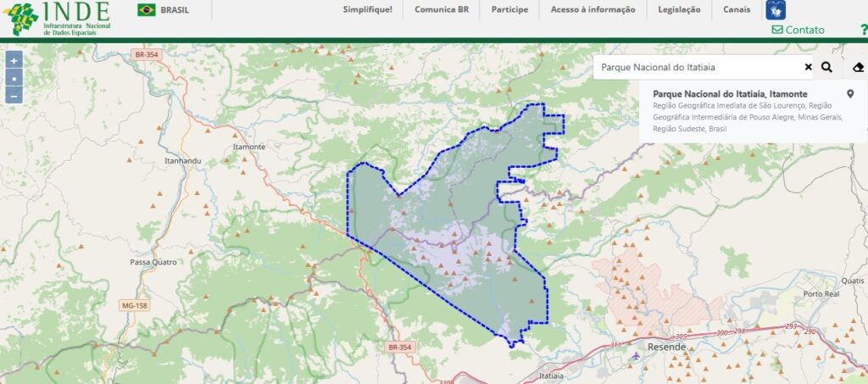868x384 pixels.
Task: Click the Contato link
Action: click(798, 30)
